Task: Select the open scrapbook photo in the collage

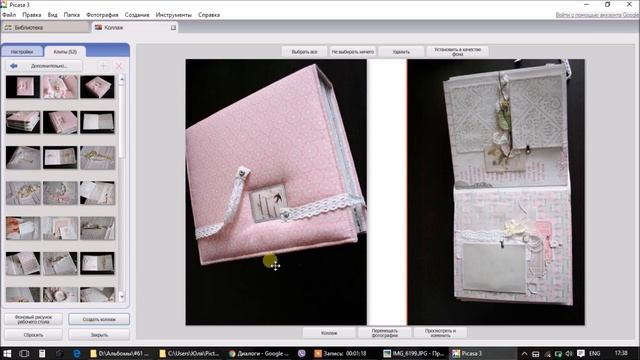Action: pyautogui.click(x=496, y=192)
